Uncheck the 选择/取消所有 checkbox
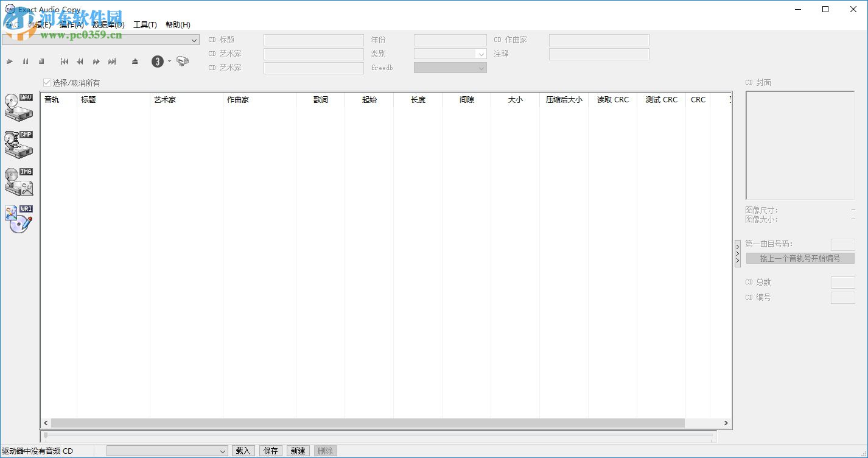Screen dimensions: 868x458 [x=47, y=82]
